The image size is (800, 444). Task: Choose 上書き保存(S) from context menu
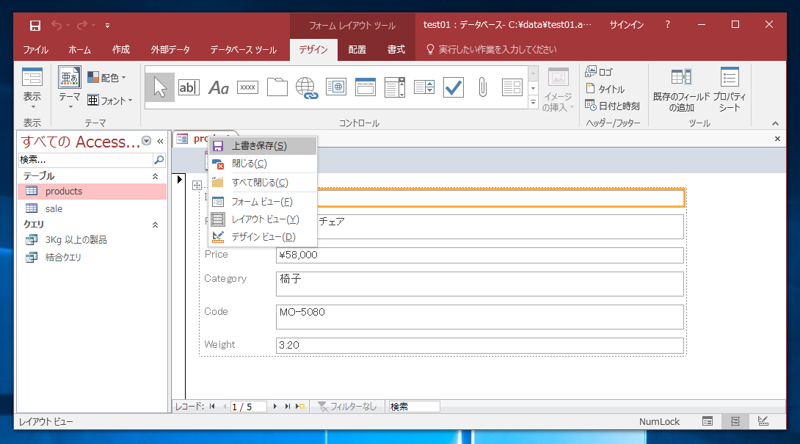pyautogui.click(x=263, y=146)
